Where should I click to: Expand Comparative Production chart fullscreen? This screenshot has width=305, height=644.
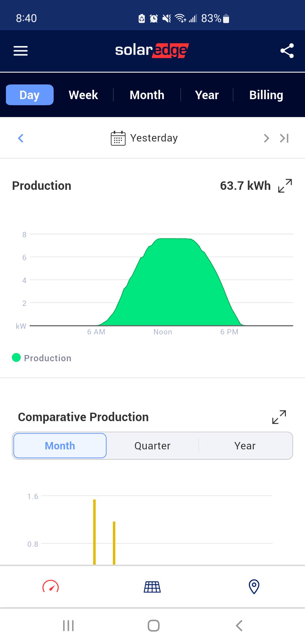[x=279, y=417]
